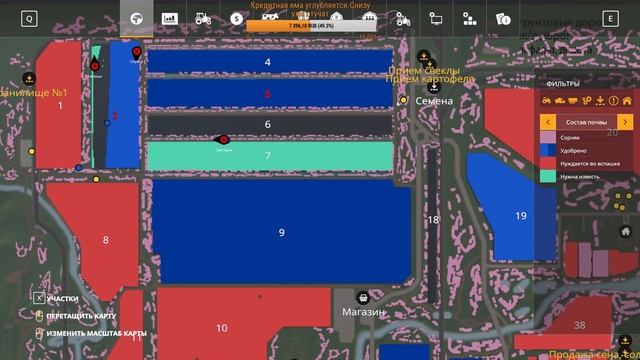Screen dimensions: 640x360
Task: Go to previous menu page with Q button
Action: [x=29, y=19]
